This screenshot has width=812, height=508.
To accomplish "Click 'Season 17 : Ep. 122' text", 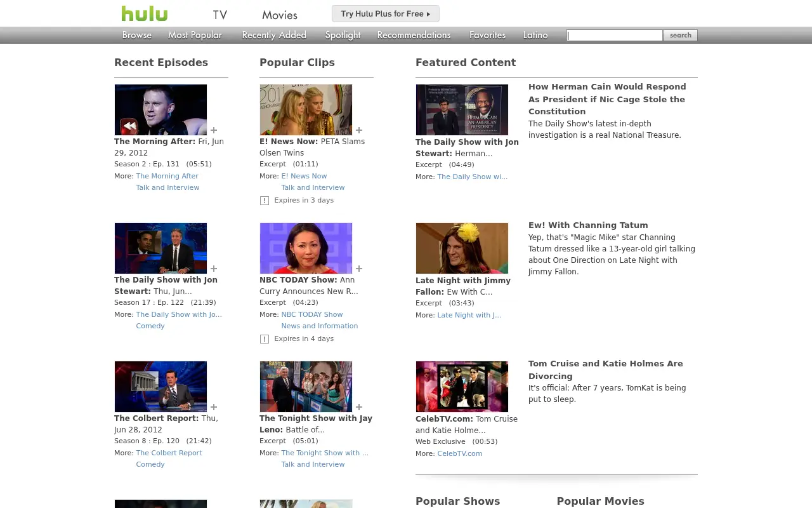I will pyautogui.click(x=149, y=302).
